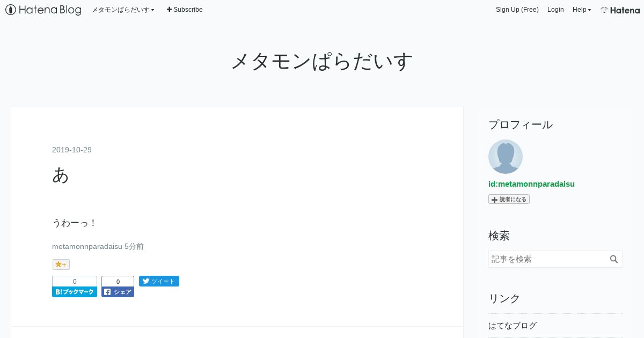Click the 読者になる button
This screenshot has height=338, width=644.
pos(509,199)
